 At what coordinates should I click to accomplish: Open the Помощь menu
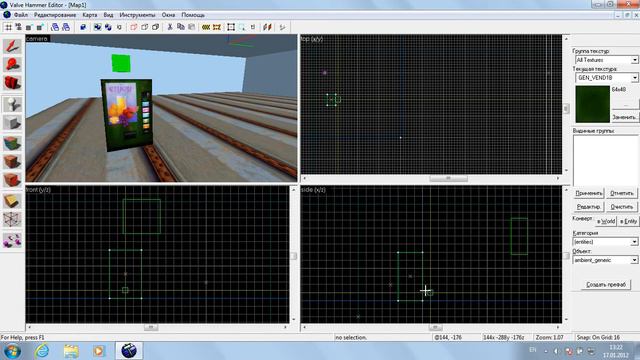pyautogui.click(x=193, y=15)
